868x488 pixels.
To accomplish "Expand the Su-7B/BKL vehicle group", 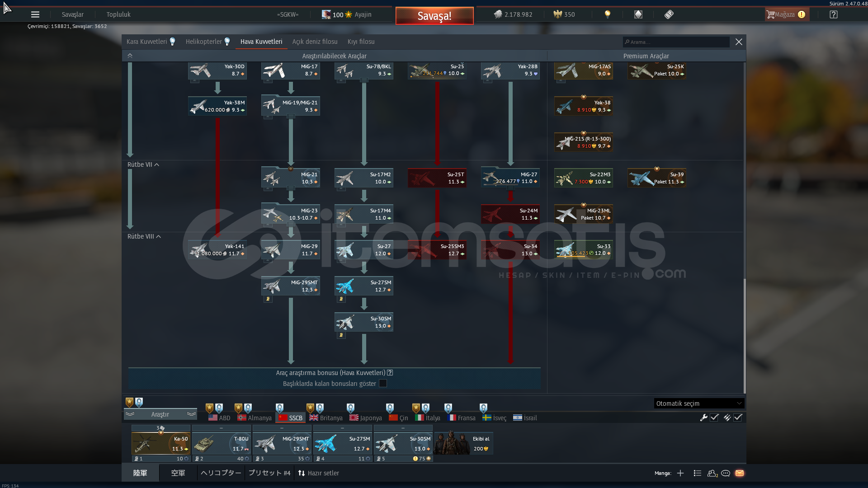I will tap(364, 80).
